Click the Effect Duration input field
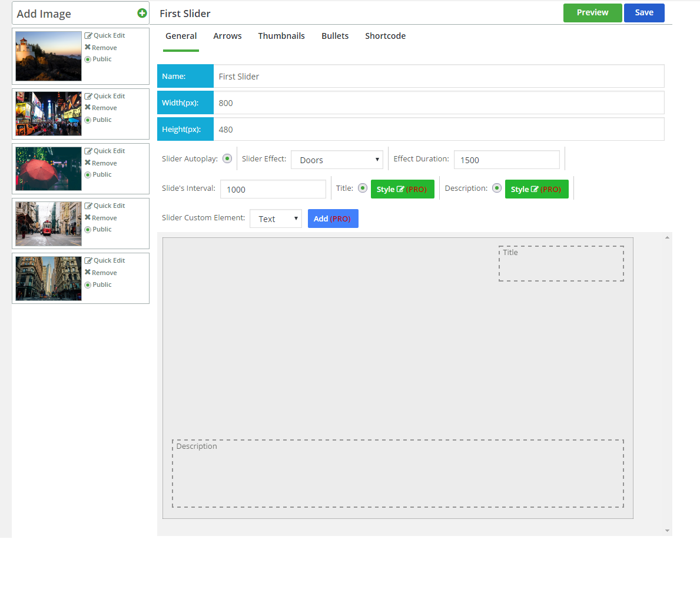The image size is (700, 589). (507, 160)
